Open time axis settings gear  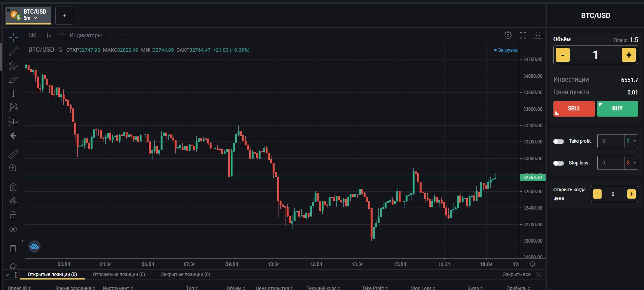coord(532,264)
